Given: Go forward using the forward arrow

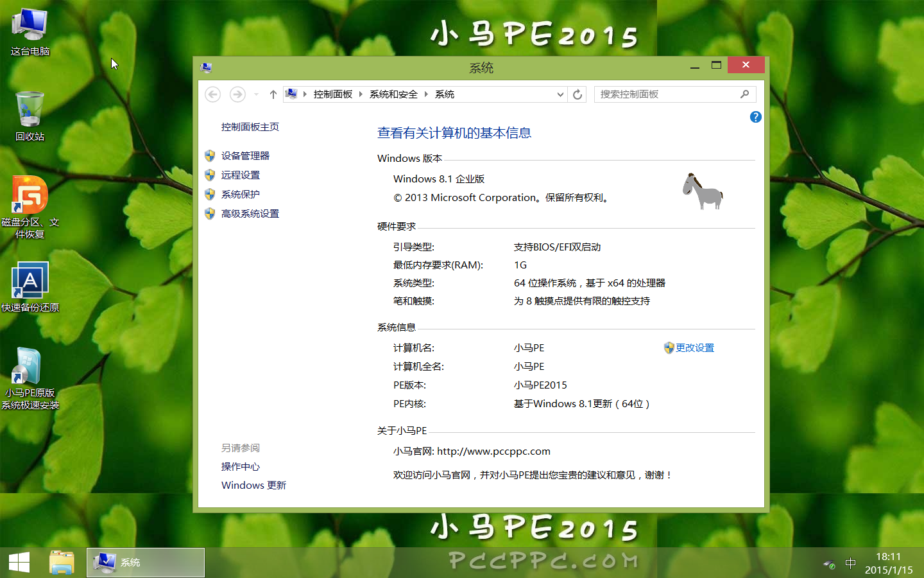Looking at the screenshot, I should click(237, 94).
